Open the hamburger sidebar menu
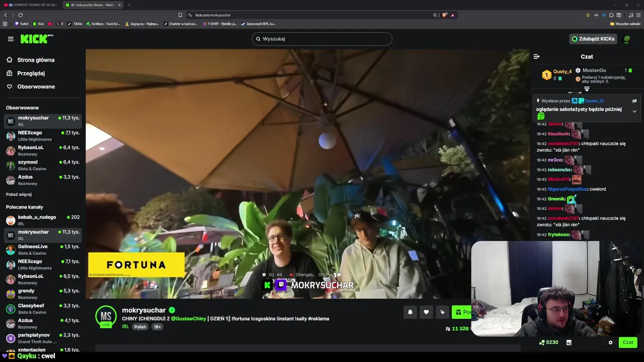Image resolution: width=644 pixels, height=362 pixels. [x=11, y=39]
